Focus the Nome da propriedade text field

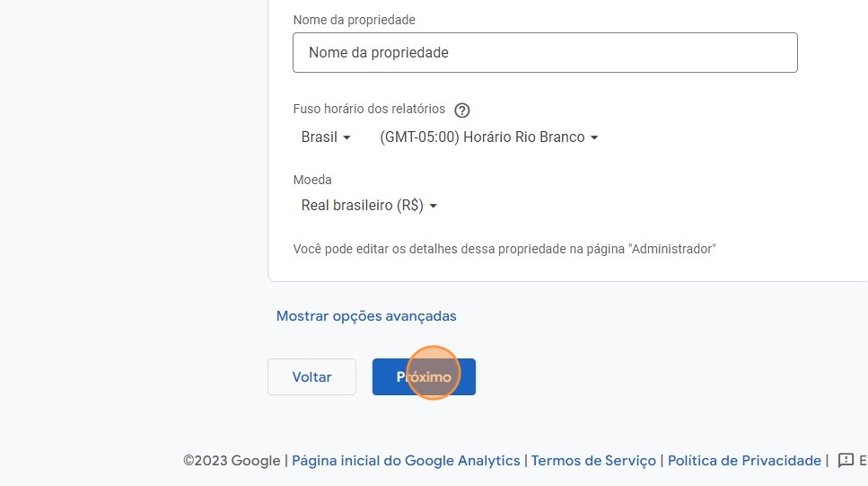coord(545,53)
